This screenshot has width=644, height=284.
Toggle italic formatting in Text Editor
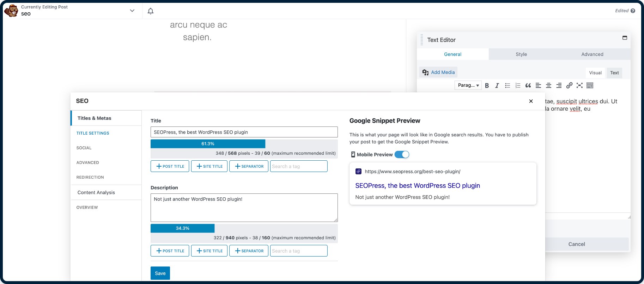coord(497,86)
